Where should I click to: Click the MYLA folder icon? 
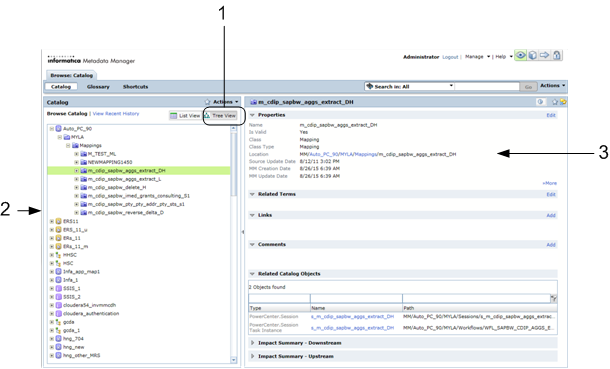point(67,137)
